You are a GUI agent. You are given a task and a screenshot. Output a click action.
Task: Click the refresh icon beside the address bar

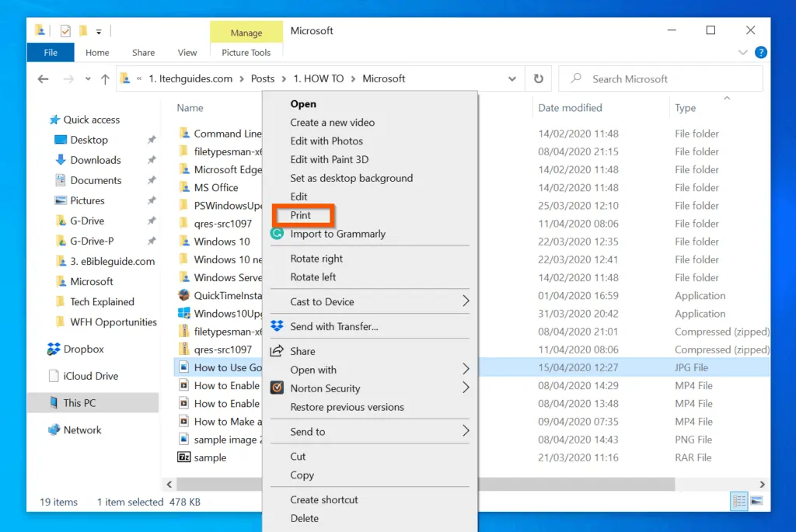click(537, 78)
